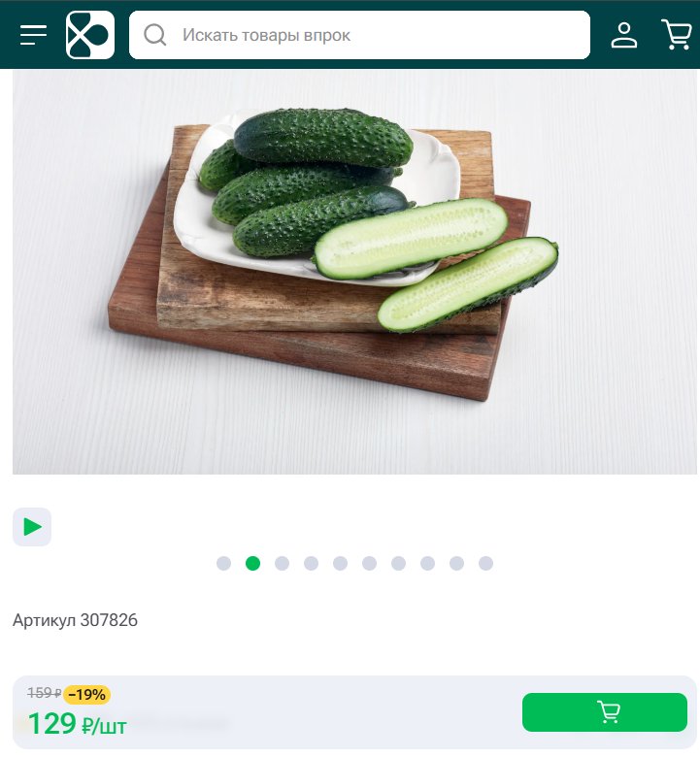Viewport: 700px width, 757px height.
Task: Open the user profile icon
Action: point(623,35)
